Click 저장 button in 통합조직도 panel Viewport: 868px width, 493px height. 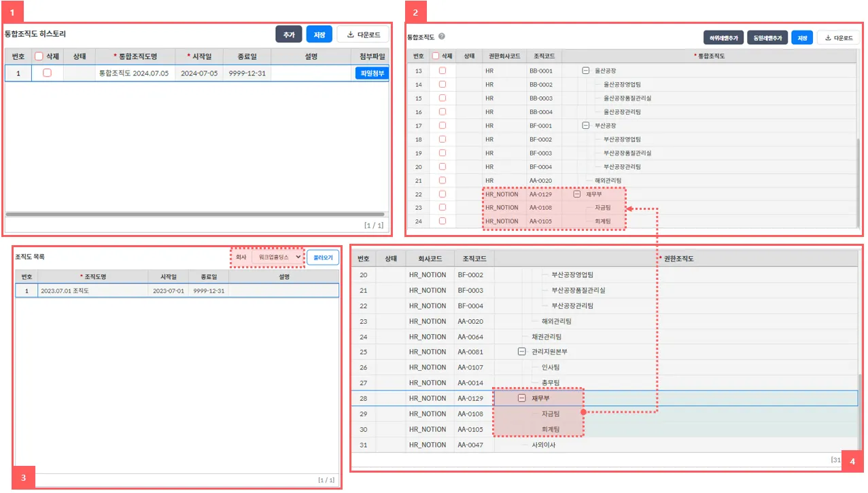point(802,38)
